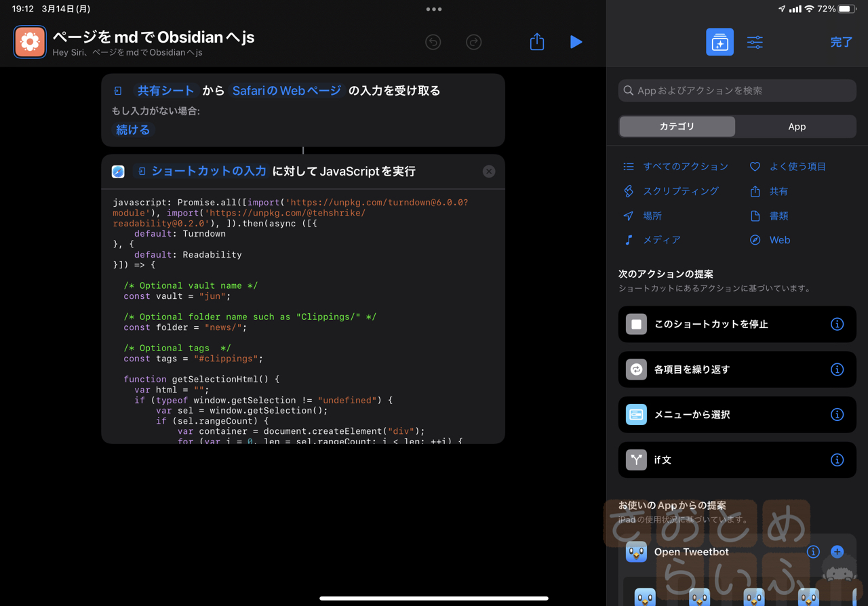Screen dimensions: 868x606
Task: Open the shortcut details settings sliders
Action: coord(755,42)
